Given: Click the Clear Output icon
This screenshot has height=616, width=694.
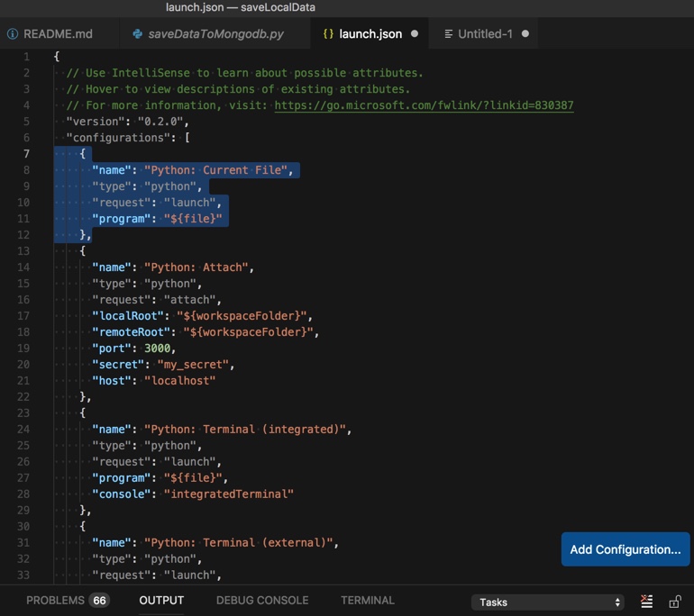Looking at the screenshot, I should pyautogui.click(x=646, y=602).
